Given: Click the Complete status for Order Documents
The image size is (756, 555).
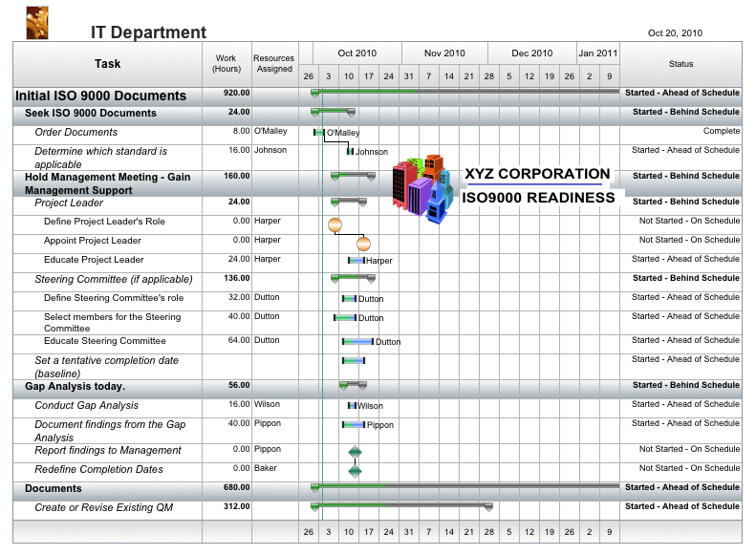Looking at the screenshot, I should point(721,132).
